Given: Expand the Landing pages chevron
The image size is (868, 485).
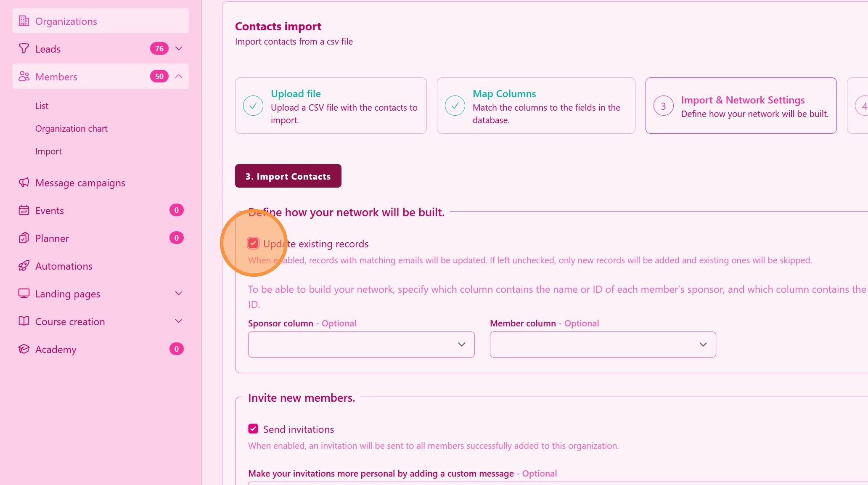Looking at the screenshot, I should coord(179,294).
